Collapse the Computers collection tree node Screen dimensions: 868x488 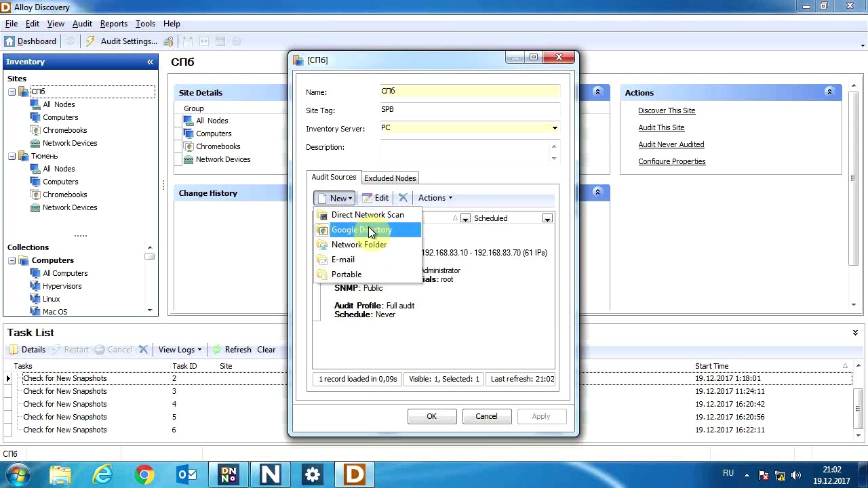click(x=12, y=260)
